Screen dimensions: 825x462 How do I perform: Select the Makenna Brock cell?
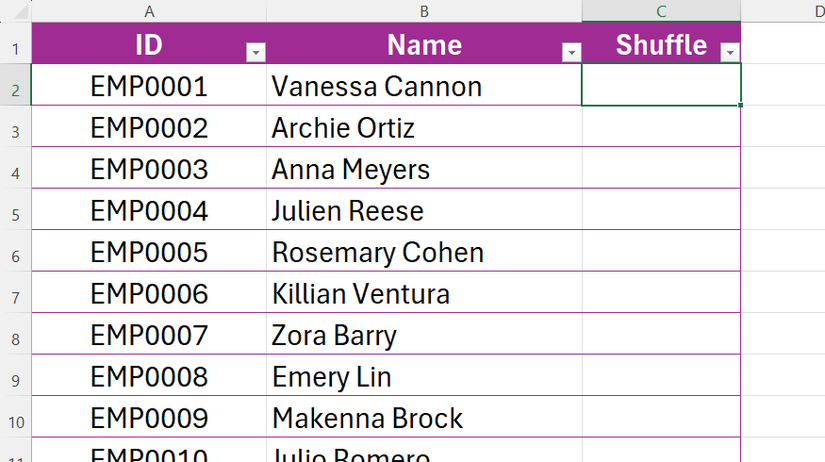pyautogui.click(x=424, y=418)
